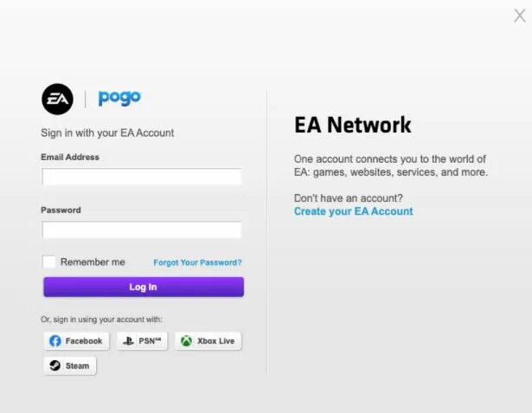Select the Xbox Live sign-in option

[208, 341]
